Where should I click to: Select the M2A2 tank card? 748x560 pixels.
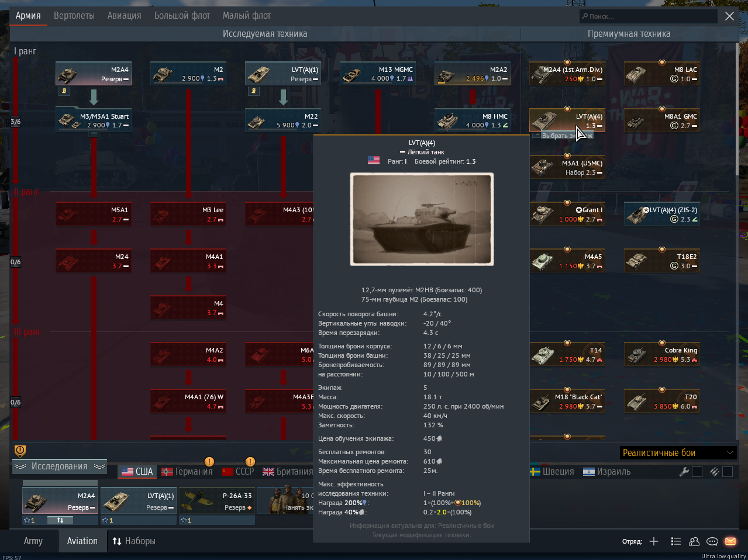473,74
